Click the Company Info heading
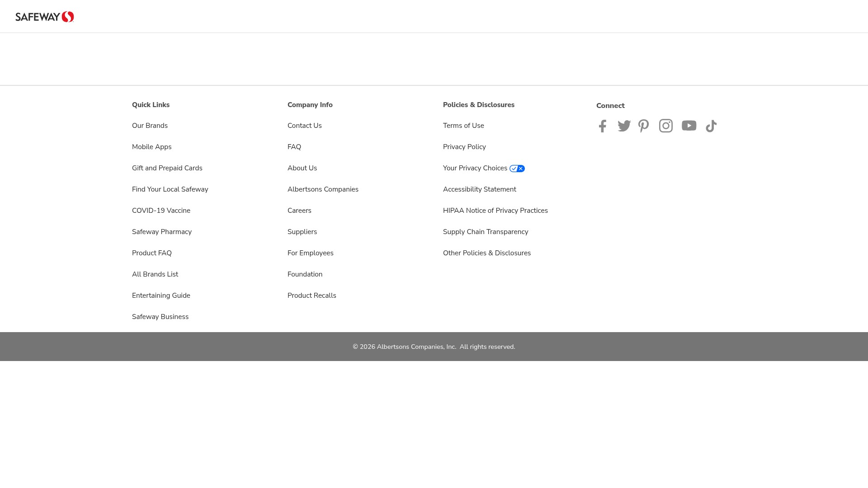Image resolution: width=868 pixels, height=488 pixels. pos(310,105)
